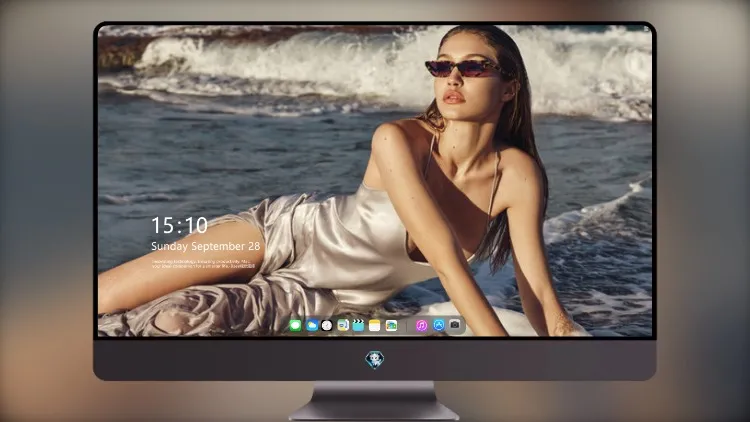Click the Sunday September 28 date text

point(206,246)
